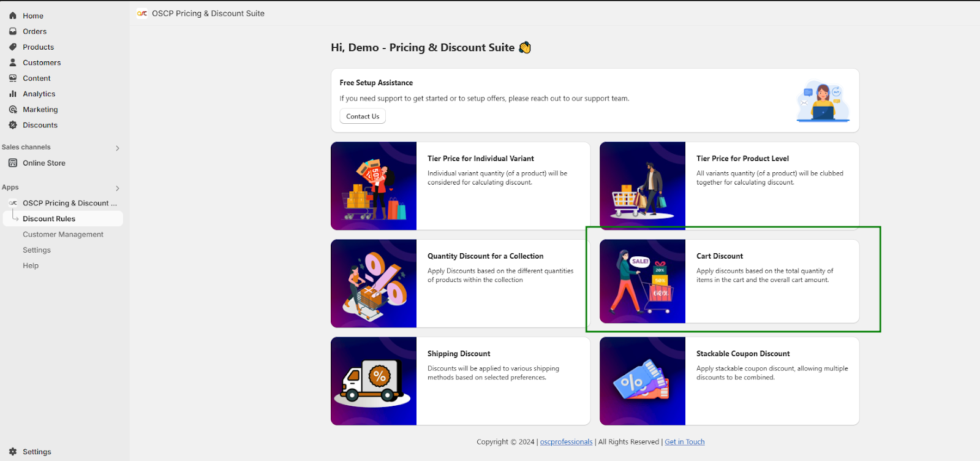Click the Settings gear icon at bottom

13,452
